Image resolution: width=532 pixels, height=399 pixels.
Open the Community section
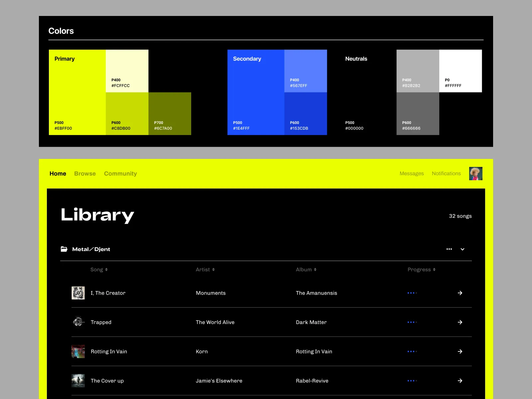coord(120,173)
